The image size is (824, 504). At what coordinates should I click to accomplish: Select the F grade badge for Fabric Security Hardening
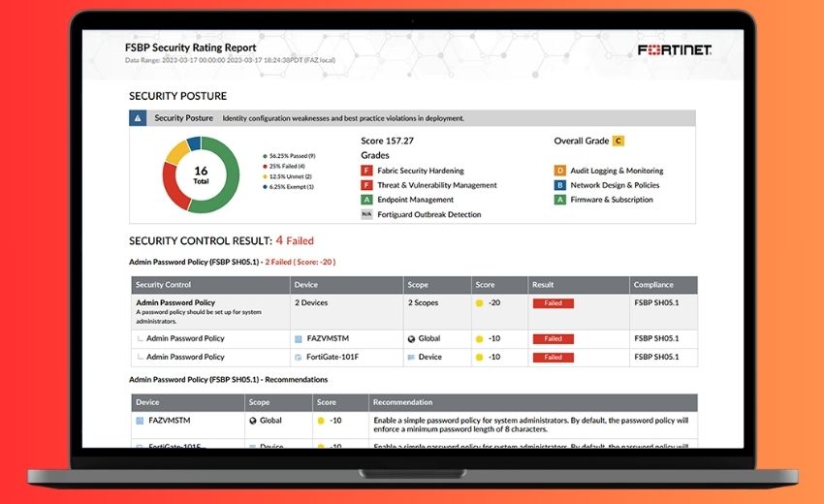[366, 171]
